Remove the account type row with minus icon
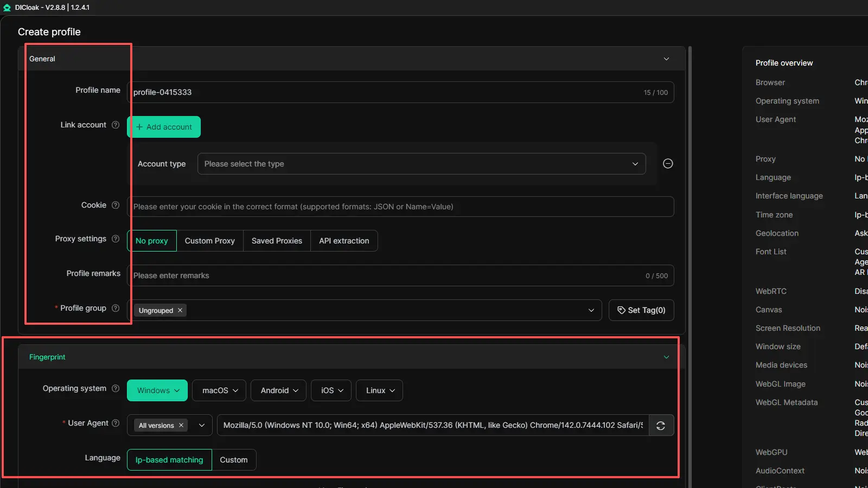Viewport: 868px width, 488px height. (668, 164)
